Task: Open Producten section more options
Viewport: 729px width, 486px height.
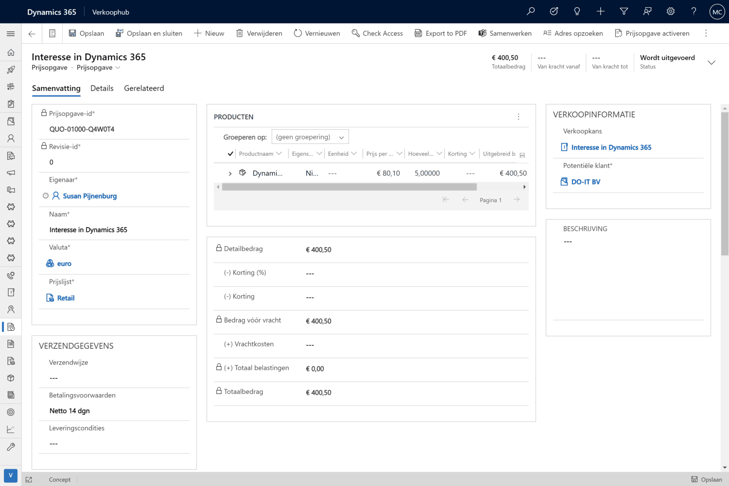Action: (518, 117)
